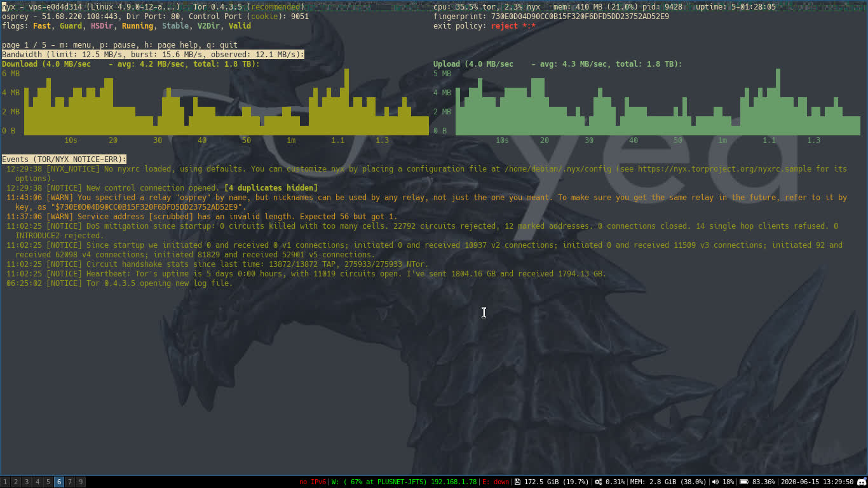The image size is (868, 488).
Task: Click the 'Valid' relay flag
Action: click(x=240, y=26)
